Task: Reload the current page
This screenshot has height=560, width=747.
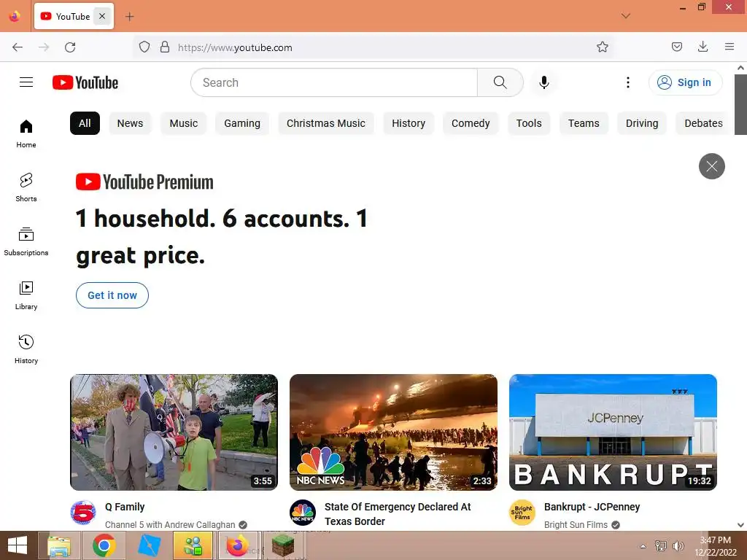Action: click(x=70, y=47)
